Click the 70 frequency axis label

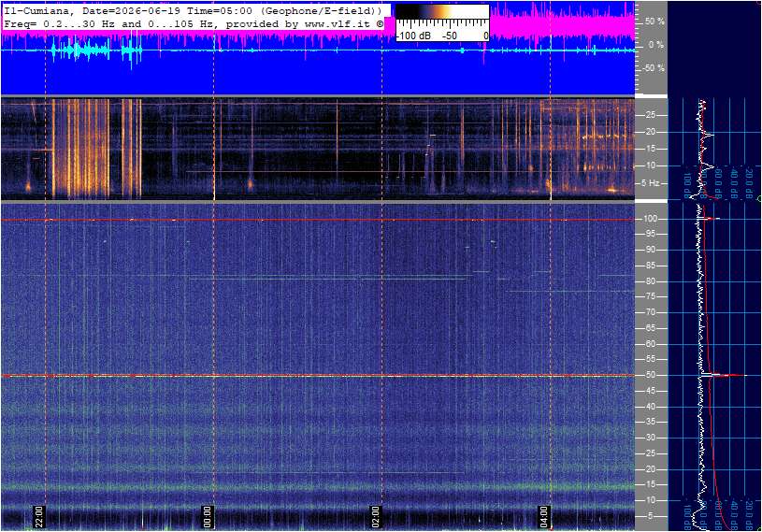point(650,312)
